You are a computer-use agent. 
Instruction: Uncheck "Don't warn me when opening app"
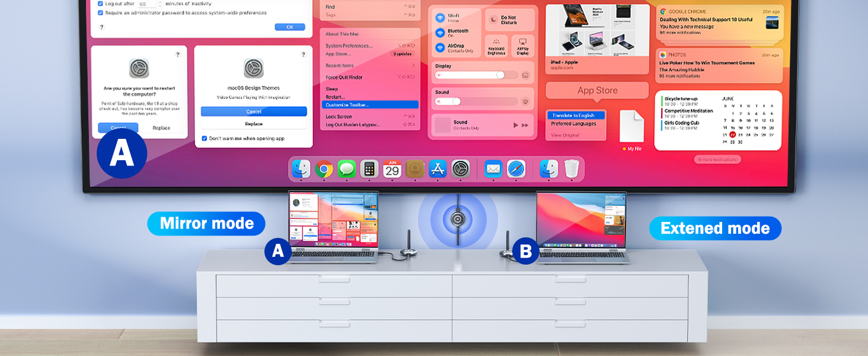coord(204,138)
